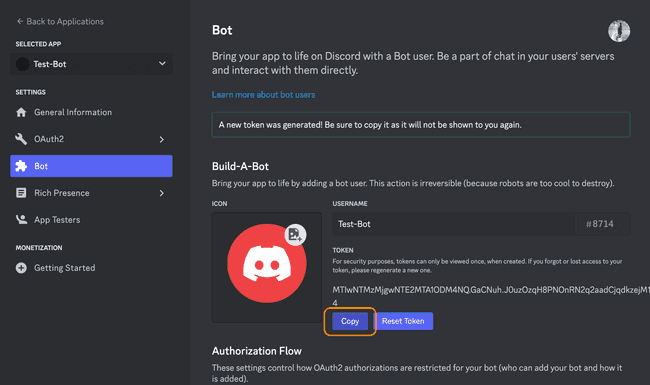Click the MONETIZATION section label
Image resolution: width=650 pixels, height=385 pixels.
[x=39, y=248]
